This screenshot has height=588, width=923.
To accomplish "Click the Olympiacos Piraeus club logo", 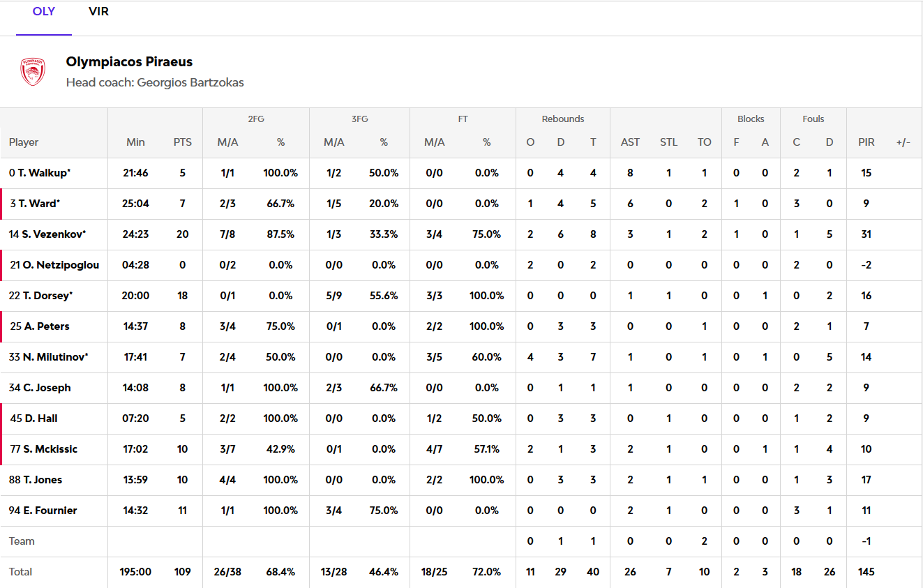I will point(33,72).
